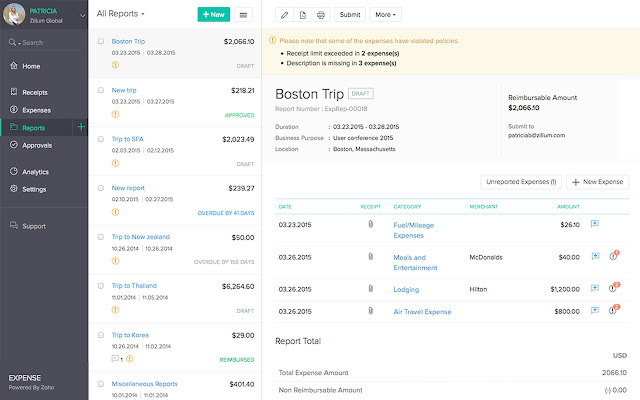Check the Trip to Korea checkbox
The height and width of the screenshot is (400, 640).
pyautogui.click(x=101, y=335)
